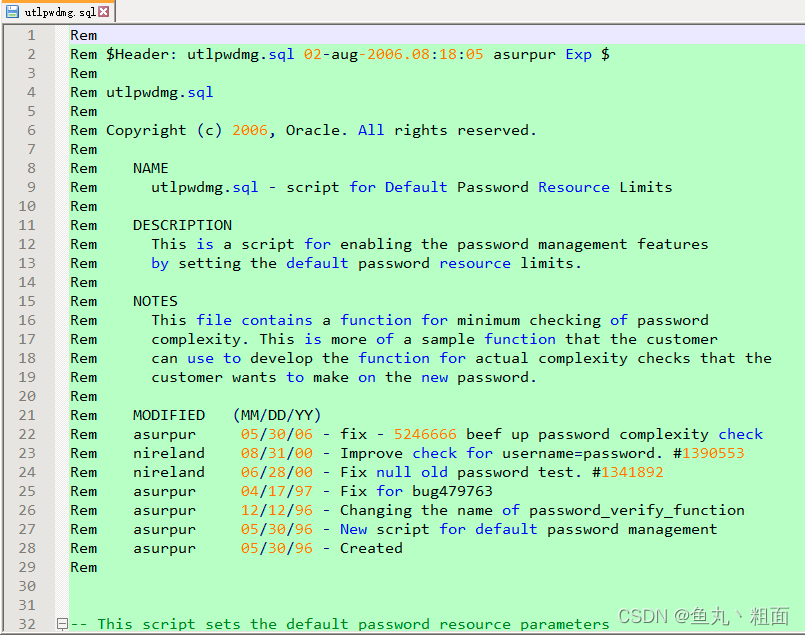Click the save-state icon on utlpwdmg.sql tab
Image resolution: width=805 pixels, height=635 pixels.
pos(13,11)
